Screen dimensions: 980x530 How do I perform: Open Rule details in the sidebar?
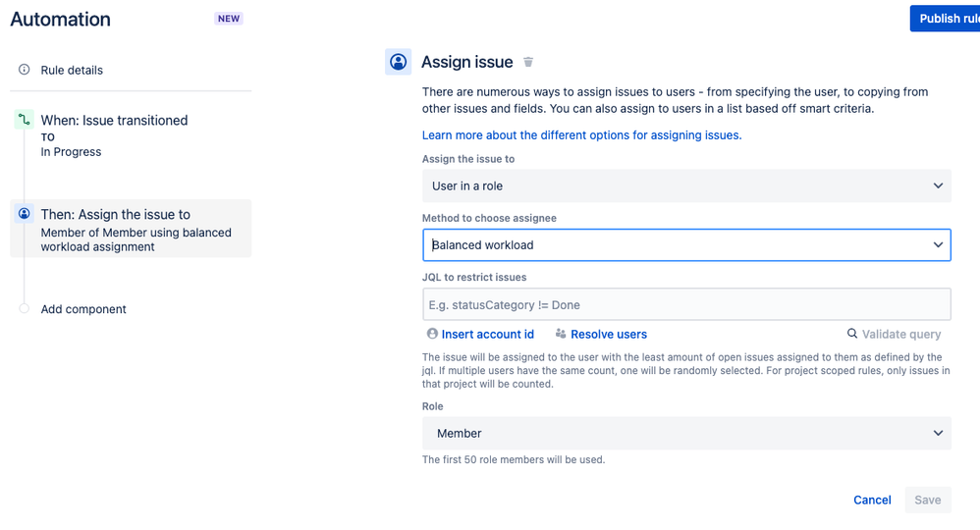(72, 71)
